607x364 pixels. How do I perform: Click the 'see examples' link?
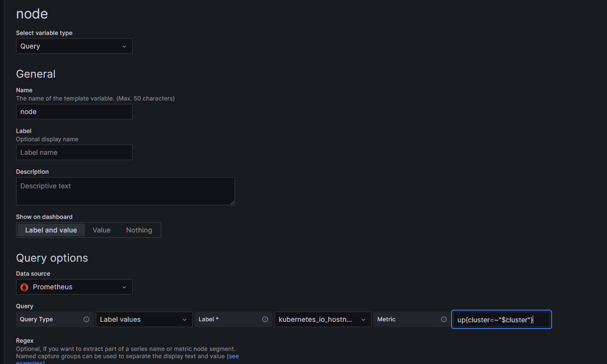point(234,356)
